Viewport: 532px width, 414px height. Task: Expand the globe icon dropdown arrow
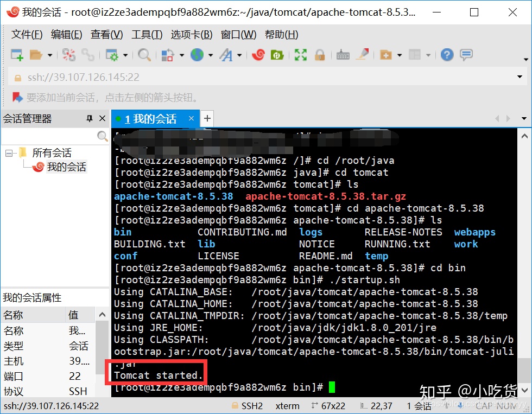tap(211, 55)
